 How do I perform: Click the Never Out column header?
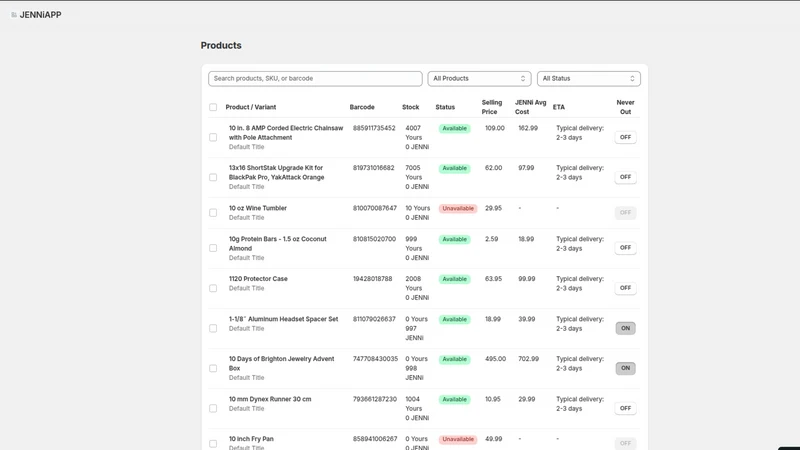tap(625, 107)
